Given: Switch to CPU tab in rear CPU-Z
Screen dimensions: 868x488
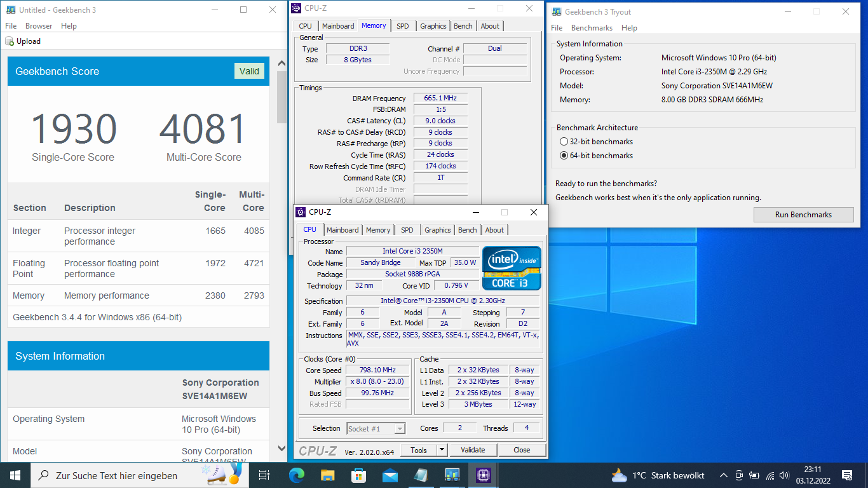Looking at the screenshot, I should pos(305,26).
